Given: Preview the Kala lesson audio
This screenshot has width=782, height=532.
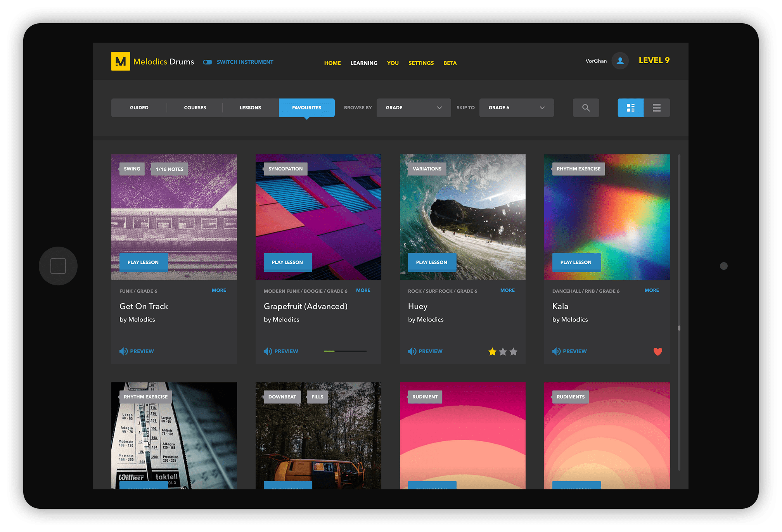Looking at the screenshot, I should 569,351.
